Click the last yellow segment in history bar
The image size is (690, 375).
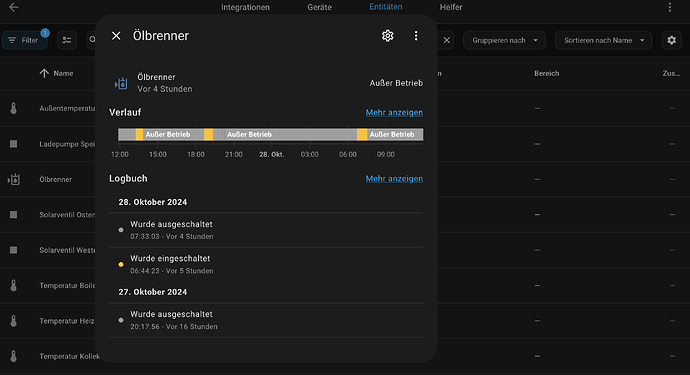(x=362, y=135)
